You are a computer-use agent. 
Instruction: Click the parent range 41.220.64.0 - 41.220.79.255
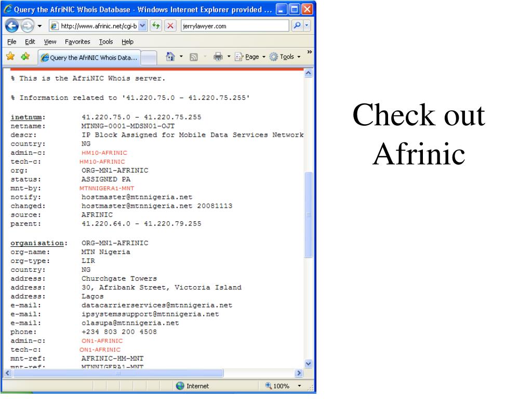[141, 224]
